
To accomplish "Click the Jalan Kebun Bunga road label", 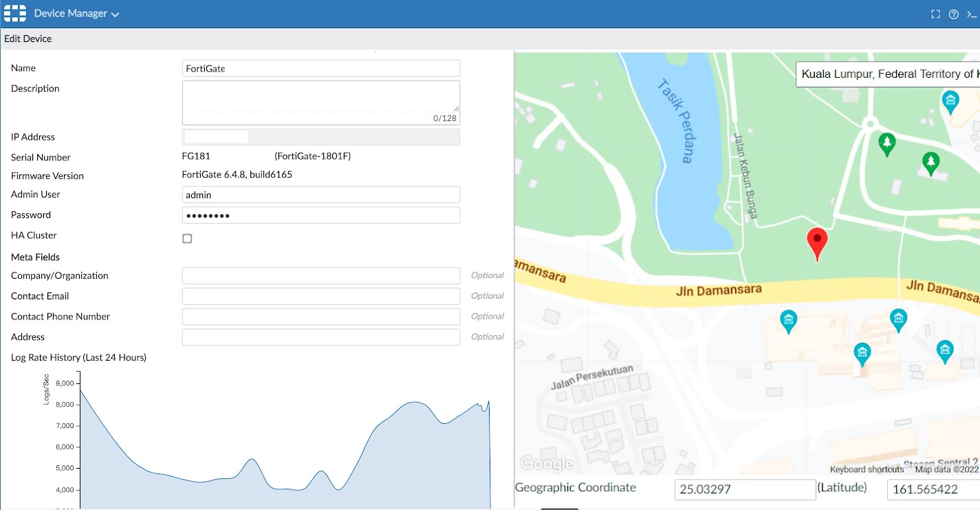I will [745, 176].
